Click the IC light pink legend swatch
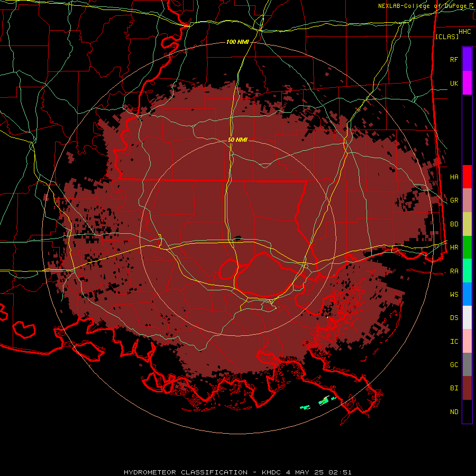Image resolution: width=476 pixels, height=476 pixels. point(467,341)
